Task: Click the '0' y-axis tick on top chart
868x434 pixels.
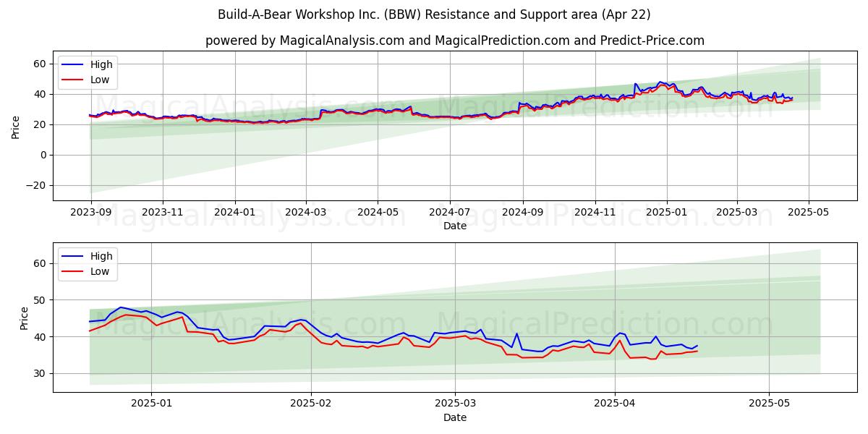Action: pos(43,156)
